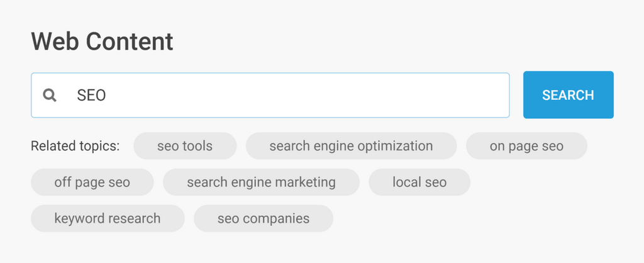The height and width of the screenshot is (263, 644).
Task: Select the "seo companies" topic chip
Action: coord(264,218)
